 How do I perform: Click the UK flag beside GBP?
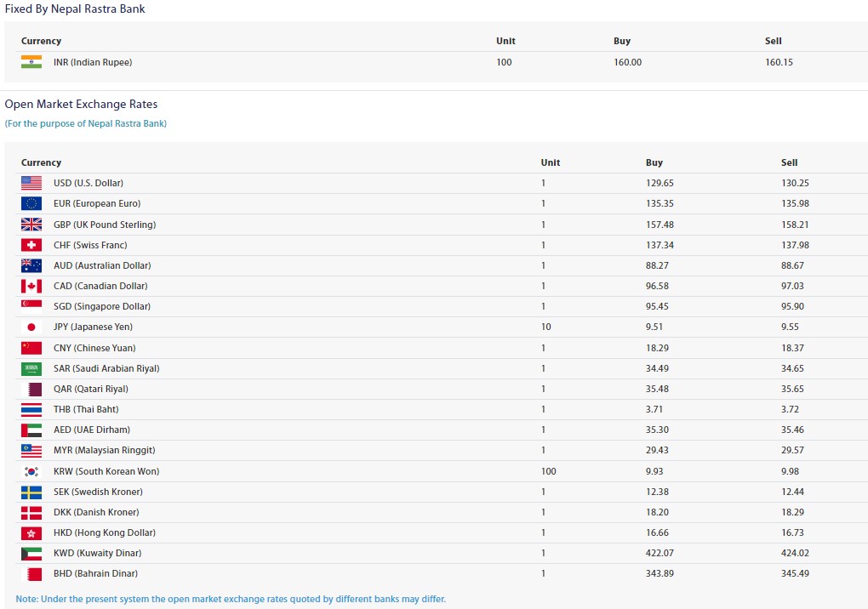tap(31, 225)
